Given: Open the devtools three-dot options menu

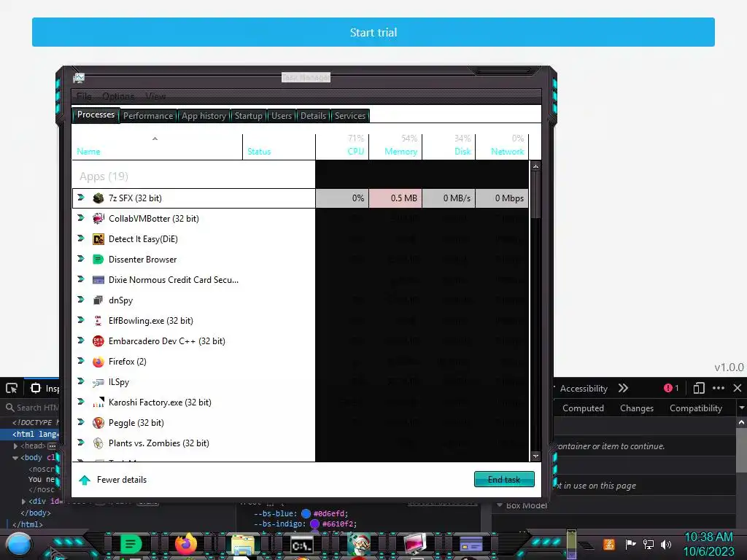Looking at the screenshot, I should tap(719, 388).
